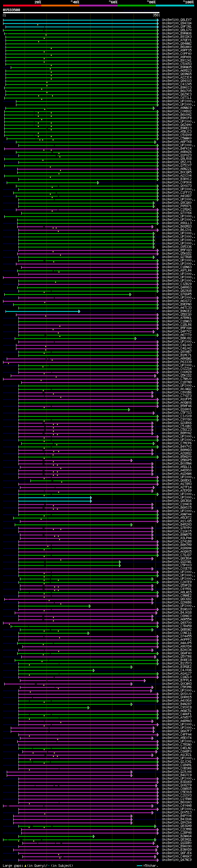Click the UniRef100_C0P9X4 label
The height and width of the screenshot is (868, 197).
pyautogui.click(x=176, y=183)
